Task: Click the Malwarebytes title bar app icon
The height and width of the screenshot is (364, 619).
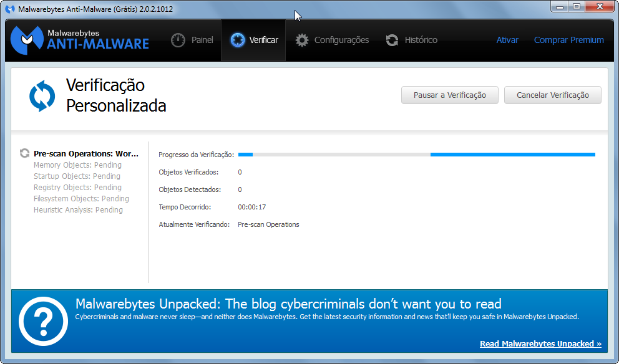Action: (x=10, y=9)
